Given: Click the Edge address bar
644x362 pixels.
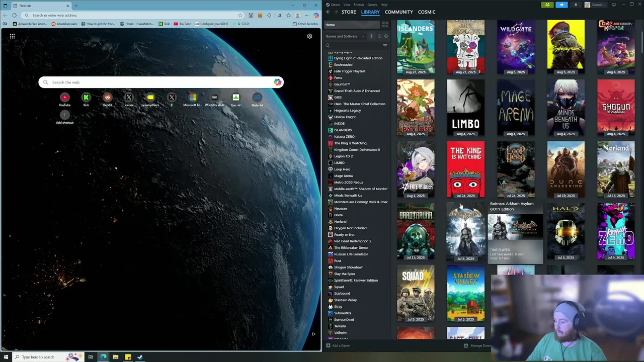Looking at the screenshot, I should pos(133,15).
